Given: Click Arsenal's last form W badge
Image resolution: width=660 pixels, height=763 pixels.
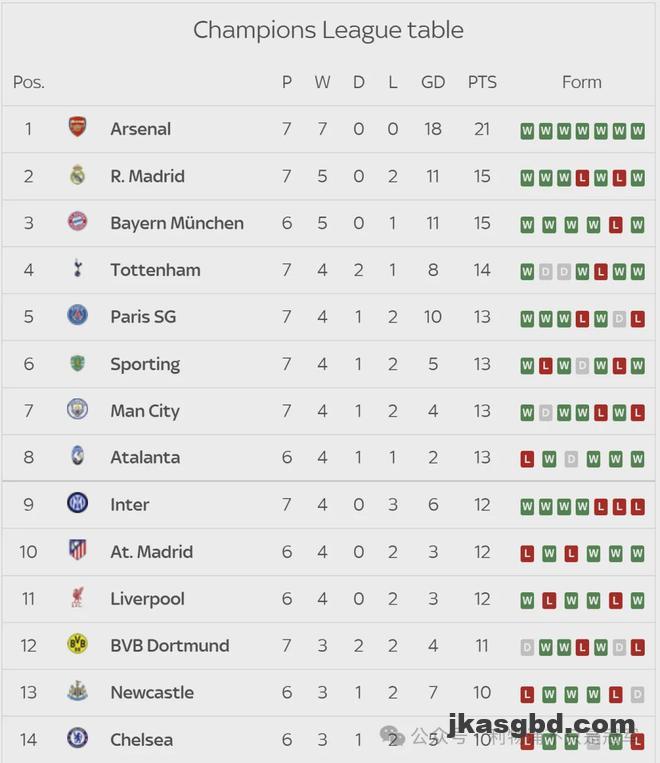Looking at the screenshot, I should coord(637,131).
